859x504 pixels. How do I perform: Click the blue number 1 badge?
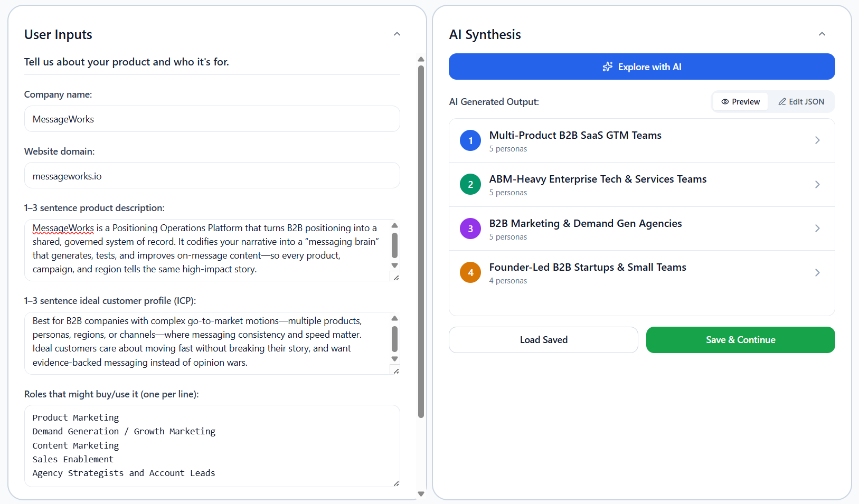[470, 140]
